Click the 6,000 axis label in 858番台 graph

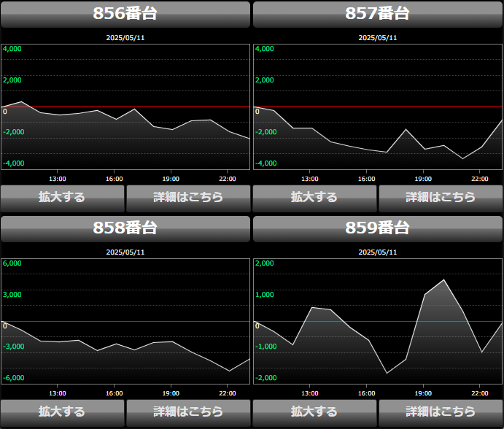click(x=12, y=263)
